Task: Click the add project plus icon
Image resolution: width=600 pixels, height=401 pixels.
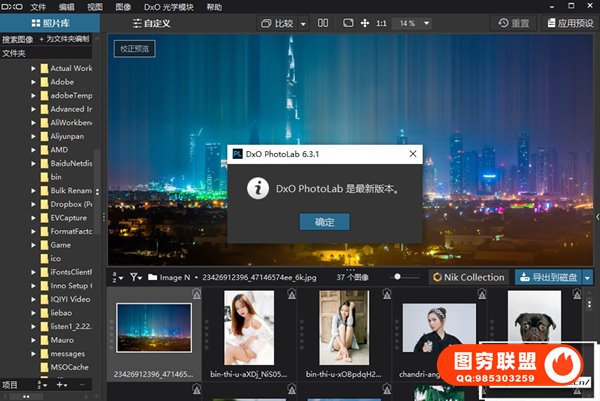Action: pyautogui.click(x=59, y=384)
